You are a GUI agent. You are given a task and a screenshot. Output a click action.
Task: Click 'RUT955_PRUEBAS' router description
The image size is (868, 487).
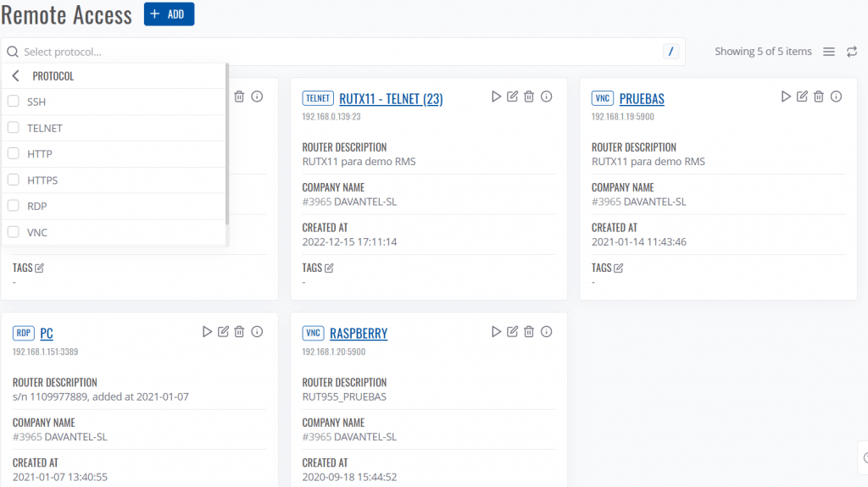point(344,396)
